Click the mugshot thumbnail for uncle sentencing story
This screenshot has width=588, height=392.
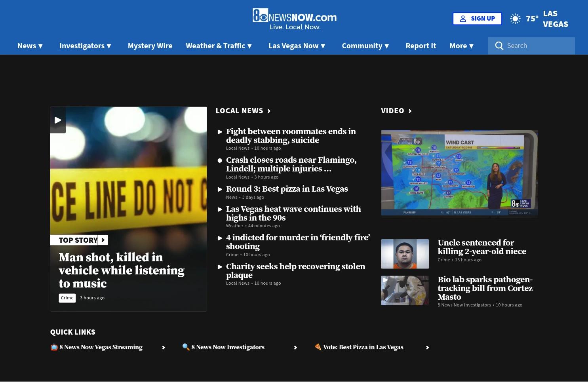(x=405, y=254)
